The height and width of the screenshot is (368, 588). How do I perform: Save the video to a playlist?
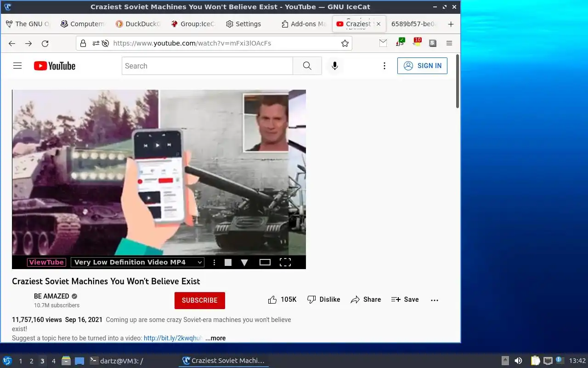[405, 299]
